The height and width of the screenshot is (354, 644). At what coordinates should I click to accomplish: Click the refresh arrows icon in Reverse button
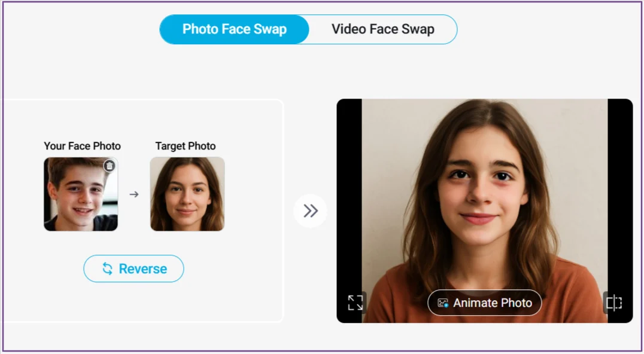pyautogui.click(x=106, y=268)
